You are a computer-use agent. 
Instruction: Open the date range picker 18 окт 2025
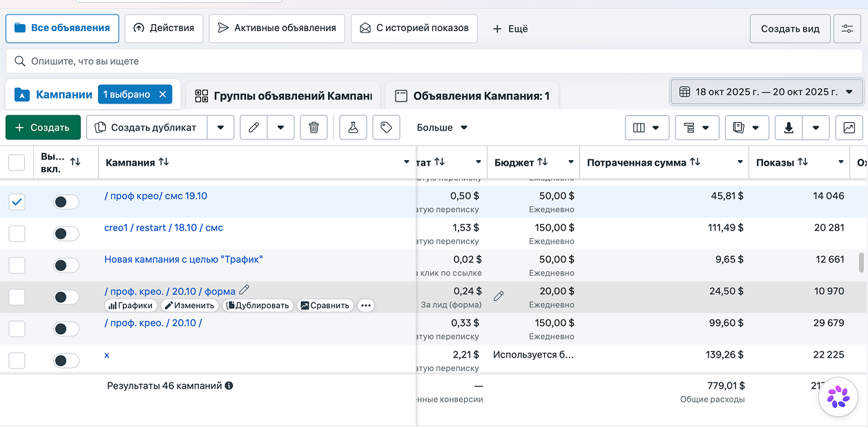766,92
